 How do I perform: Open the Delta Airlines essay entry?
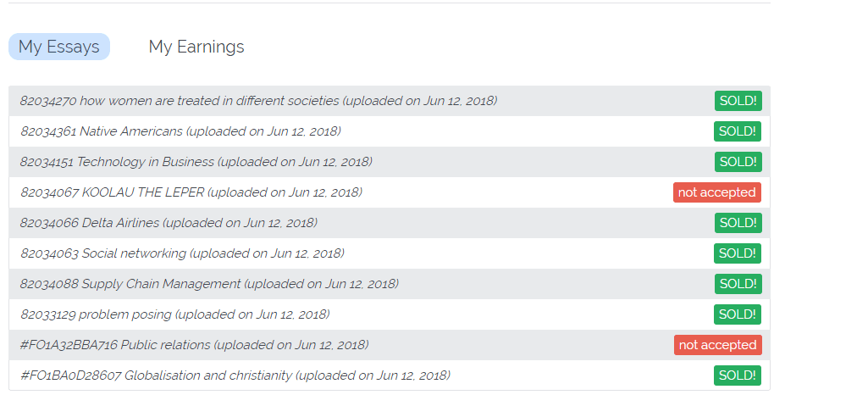click(x=169, y=223)
